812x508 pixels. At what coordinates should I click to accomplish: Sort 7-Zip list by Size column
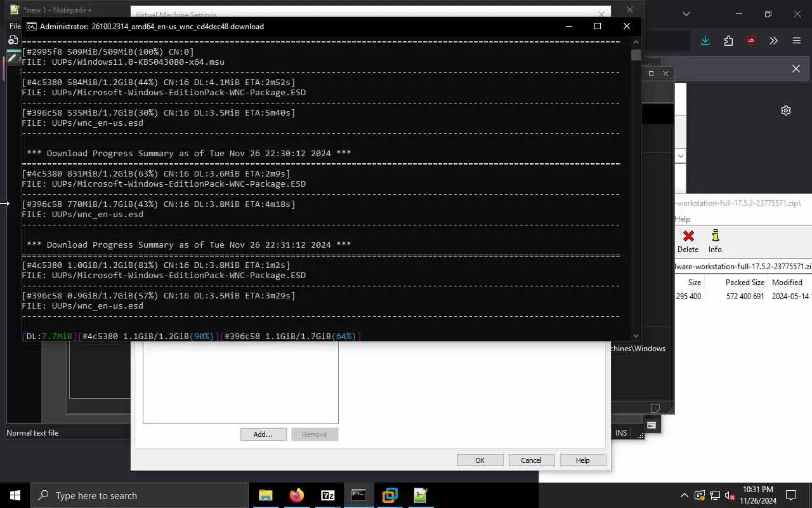[x=695, y=283]
